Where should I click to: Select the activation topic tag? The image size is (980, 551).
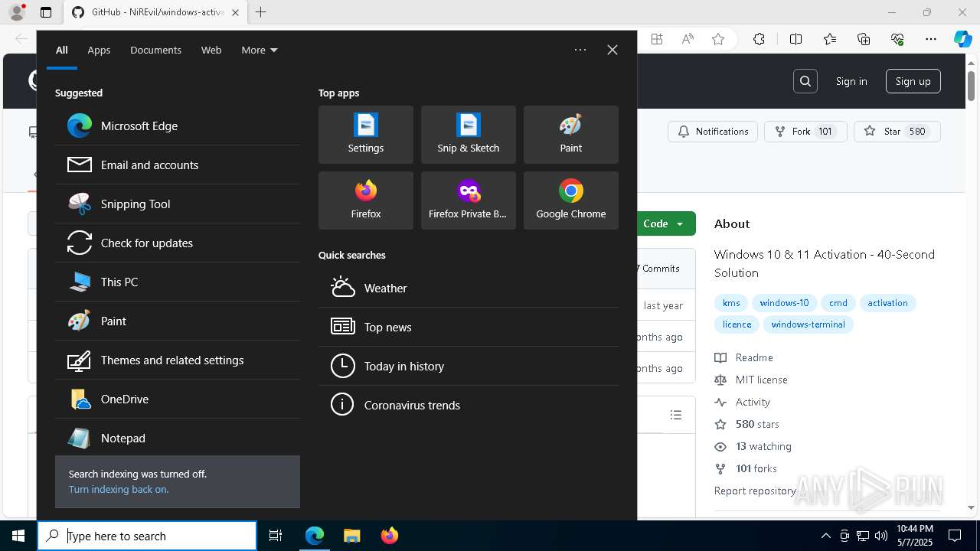coord(887,303)
